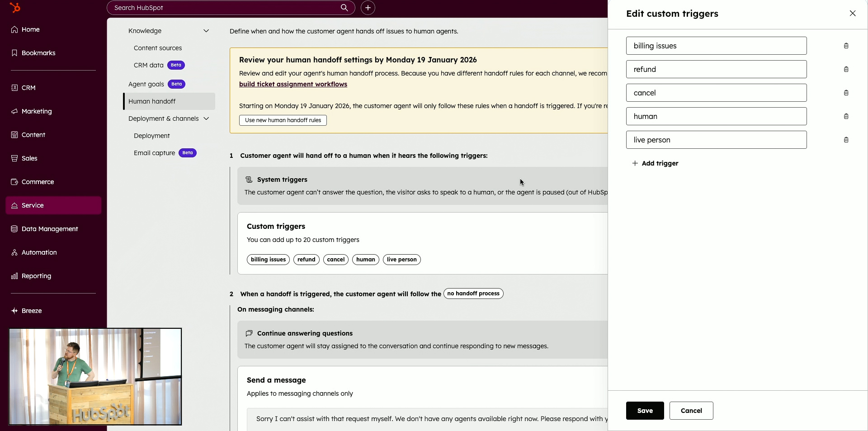The width and height of the screenshot is (868, 431).
Task: Save the custom triggers
Action: pyautogui.click(x=645, y=411)
